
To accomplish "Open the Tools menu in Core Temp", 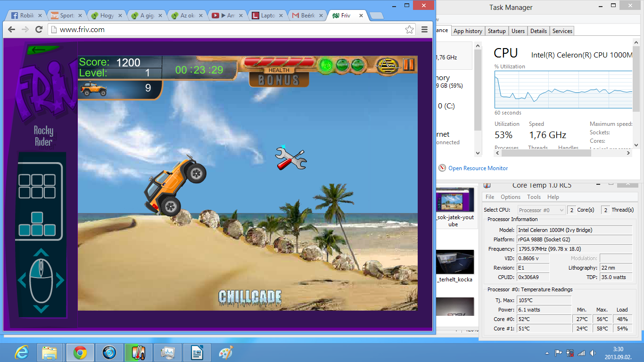I will (534, 197).
